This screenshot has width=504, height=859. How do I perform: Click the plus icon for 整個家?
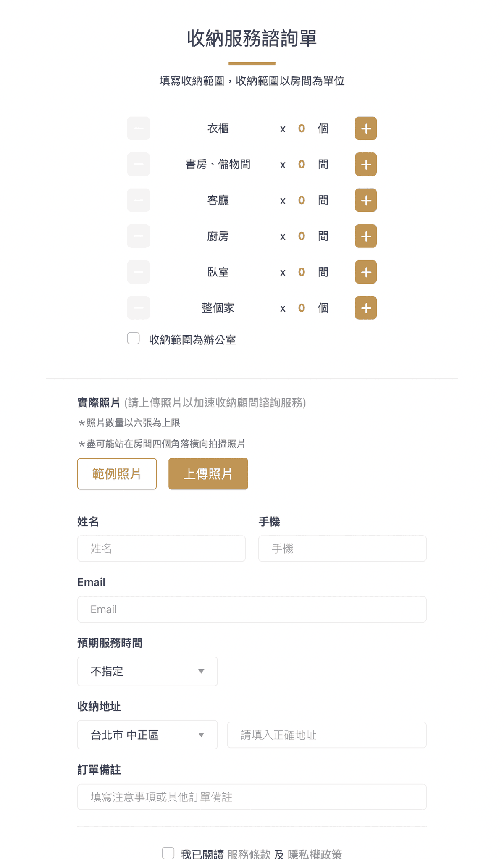(365, 308)
